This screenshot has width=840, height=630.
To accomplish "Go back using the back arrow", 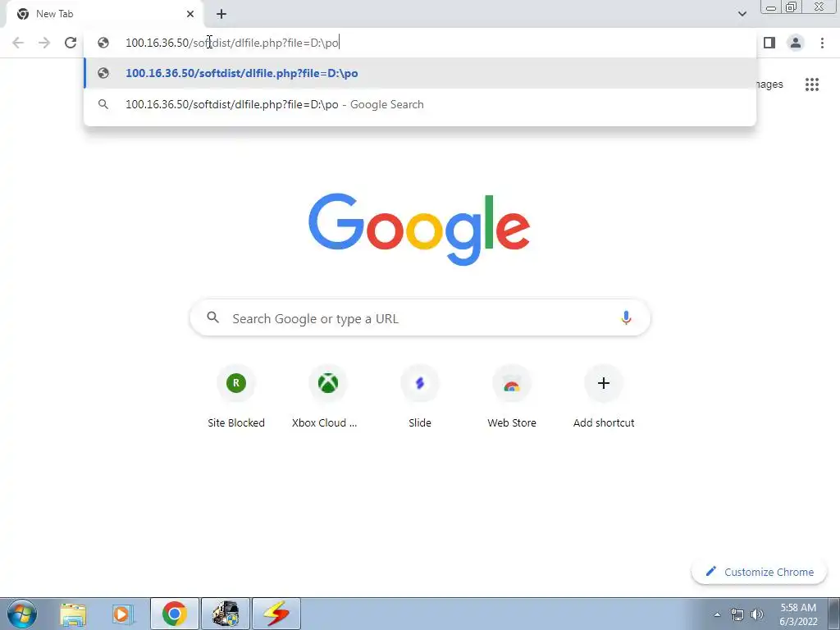I will click(18, 43).
